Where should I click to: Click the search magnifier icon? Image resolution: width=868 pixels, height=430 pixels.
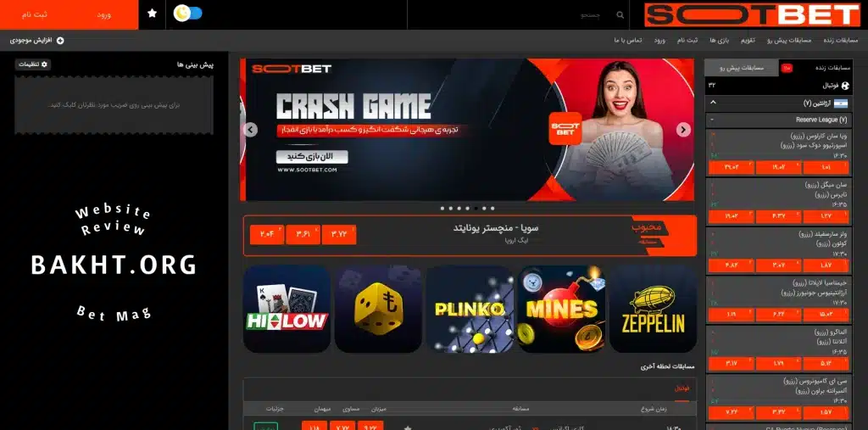coord(620,14)
